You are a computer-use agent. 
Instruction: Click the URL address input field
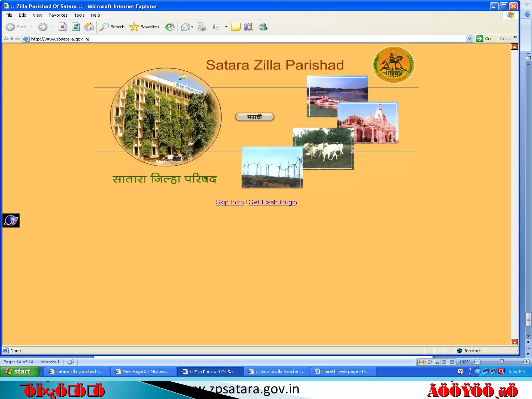click(234, 39)
